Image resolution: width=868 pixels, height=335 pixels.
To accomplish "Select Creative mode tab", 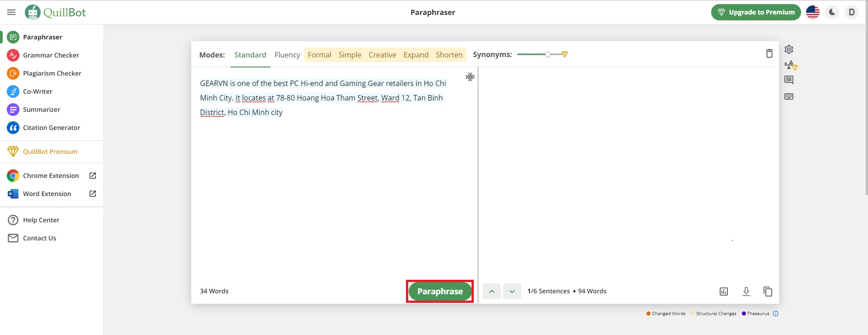I will [x=382, y=55].
